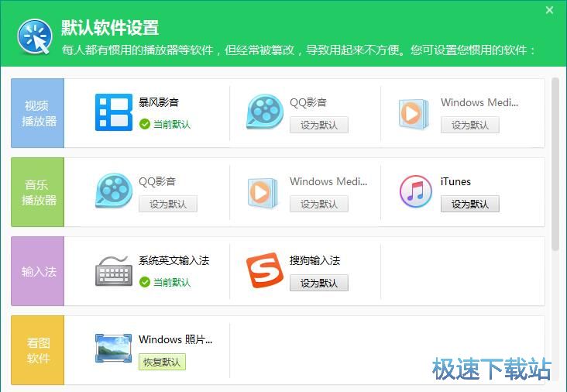Image resolution: width=567 pixels, height=392 pixels.
Task: Select the 视频播放器 category label
Action: (38, 113)
